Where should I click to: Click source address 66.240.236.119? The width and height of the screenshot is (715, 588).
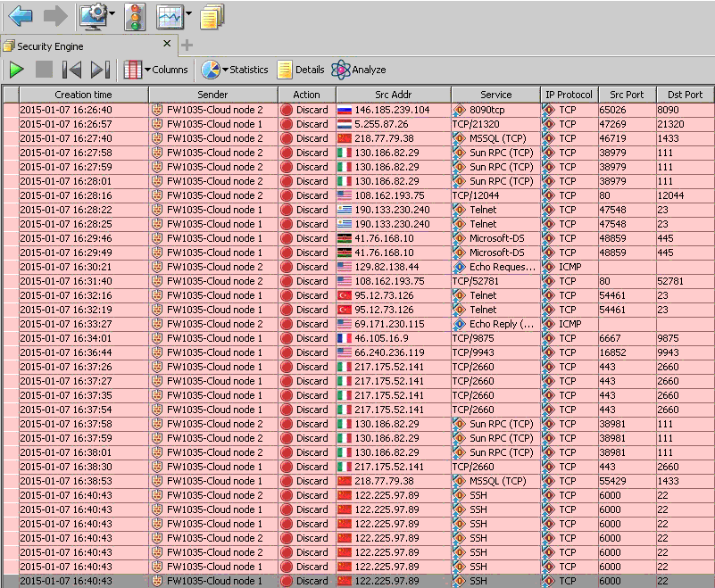pyautogui.click(x=389, y=352)
